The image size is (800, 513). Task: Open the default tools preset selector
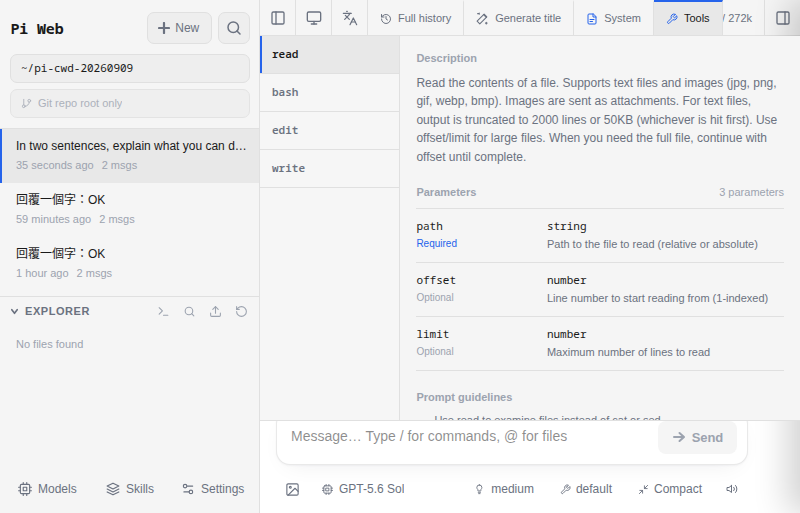click(586, 489)
